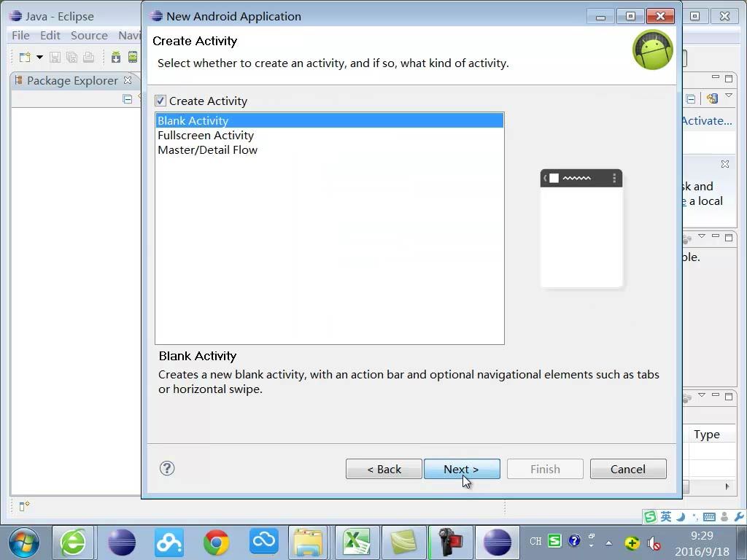Screen dimensions: 747x560
Task: Open view menu triangle in task list panel
Action: click(729, 96)
